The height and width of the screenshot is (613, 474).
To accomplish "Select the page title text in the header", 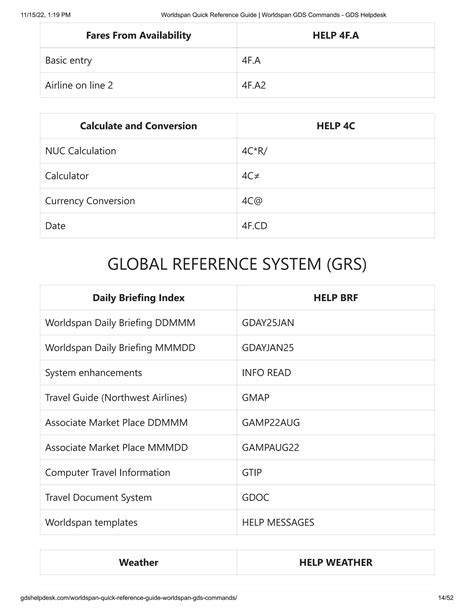I will point(273,15).
